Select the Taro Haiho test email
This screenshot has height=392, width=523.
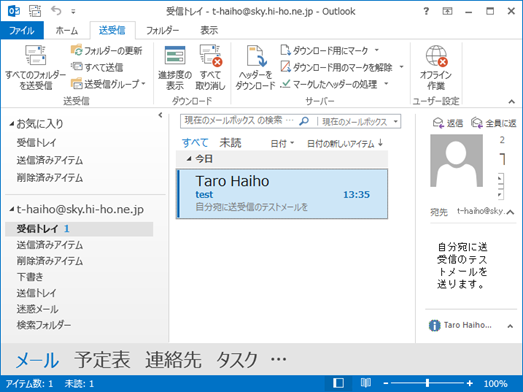point(282,194)
